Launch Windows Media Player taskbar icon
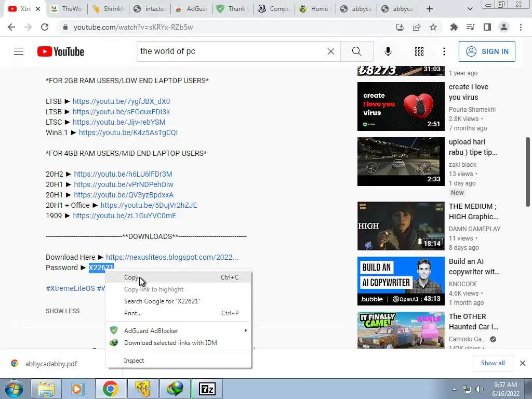The height and width of the screenshot is (399, 532). pos(77,389)
